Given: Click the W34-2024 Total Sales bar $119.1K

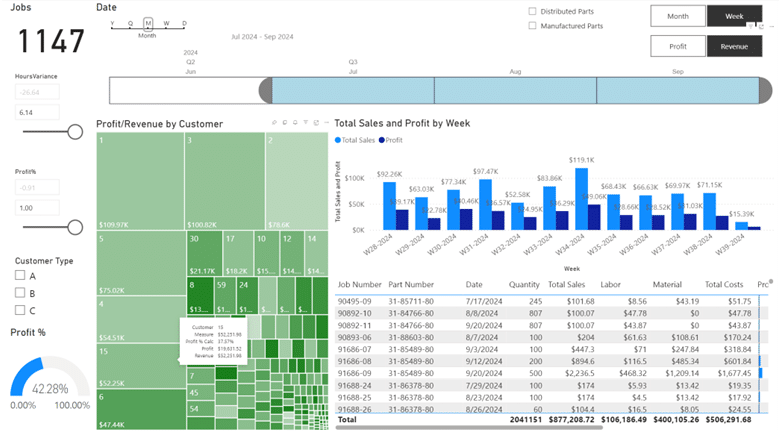Looking at the screenshot, I should point(582,199).
